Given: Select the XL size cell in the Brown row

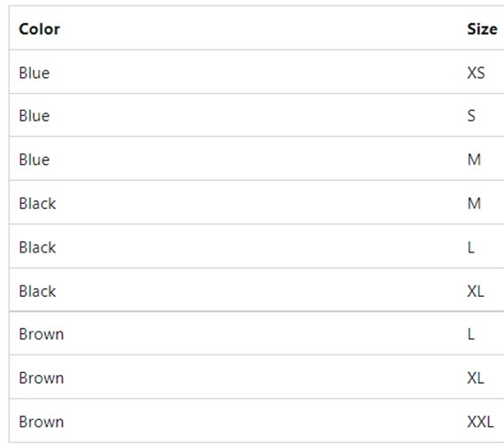Looking at the screenshot, I should (x=476, y=378).
